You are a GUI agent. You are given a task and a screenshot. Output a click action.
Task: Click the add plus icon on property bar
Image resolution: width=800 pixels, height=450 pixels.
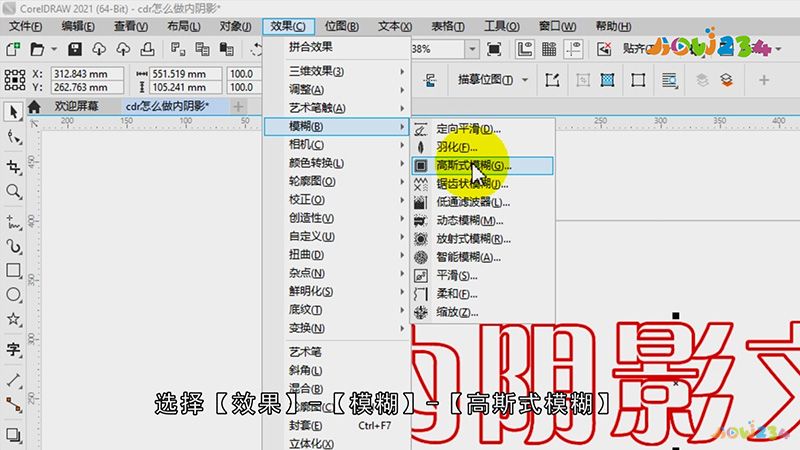(764, 80)
